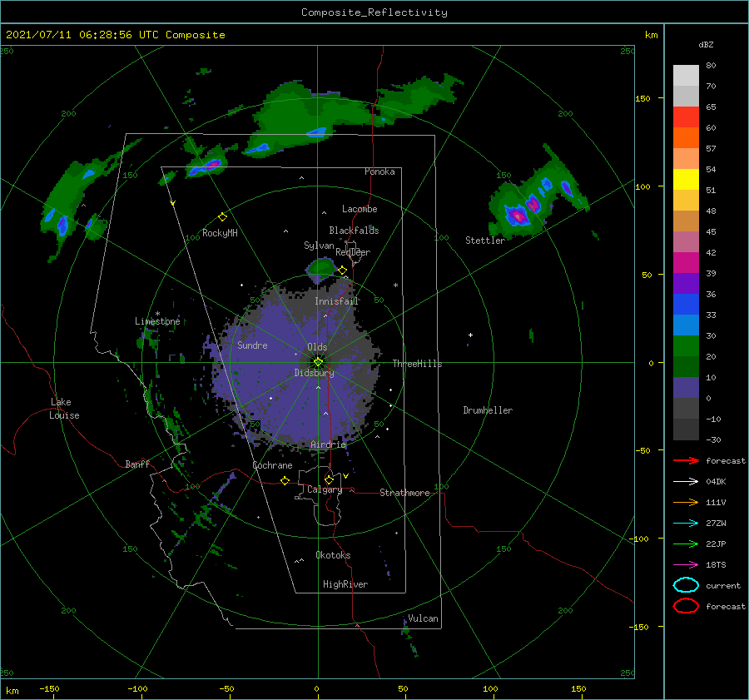The image size is (749, 700).
Task: Select the yellow diamond marker below Cochrane
Action: (x=285, y=480)
